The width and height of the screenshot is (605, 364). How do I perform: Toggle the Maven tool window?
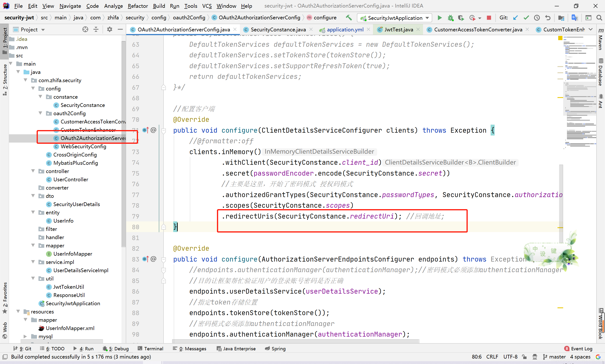pos(601,40)
